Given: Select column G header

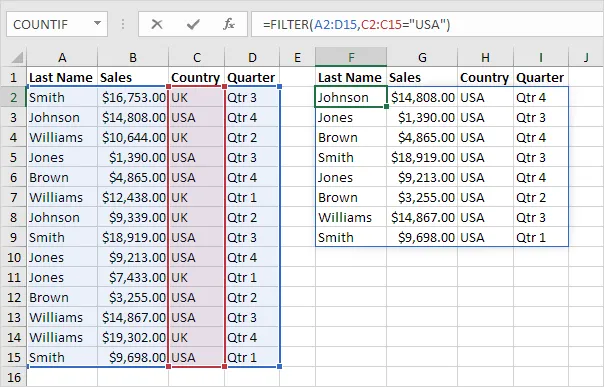Looking at the screenshot, I should (422, 57).
